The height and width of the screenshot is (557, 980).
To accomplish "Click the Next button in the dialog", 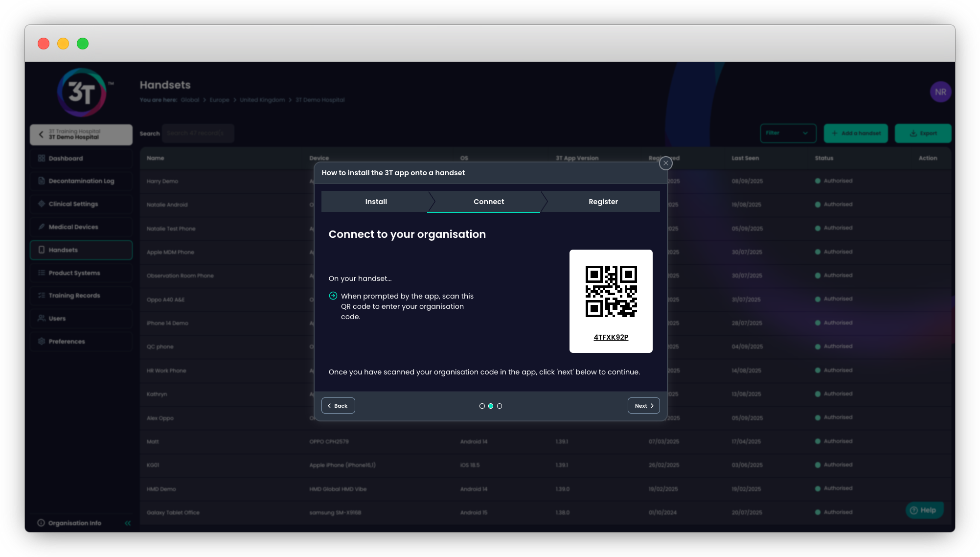I will click(x=644, y=406).
